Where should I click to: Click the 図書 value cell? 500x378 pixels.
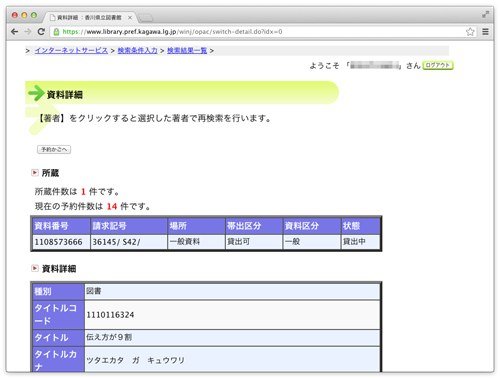[x=232, y=291]
